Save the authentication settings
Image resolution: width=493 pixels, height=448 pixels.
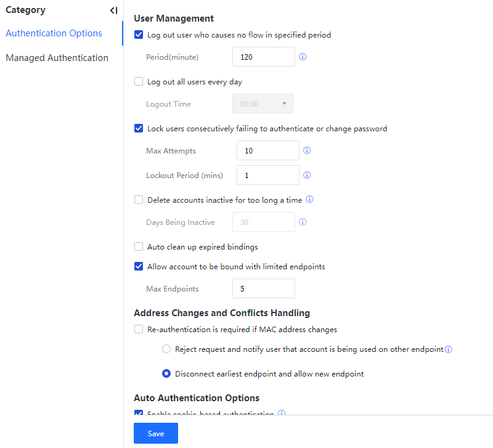[156, 434]
